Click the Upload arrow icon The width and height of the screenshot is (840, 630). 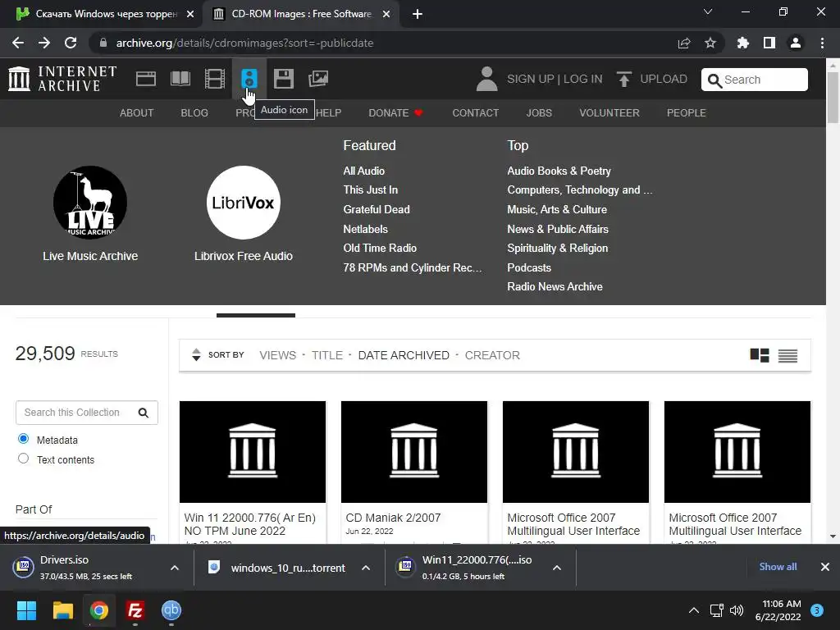[624, 79]
